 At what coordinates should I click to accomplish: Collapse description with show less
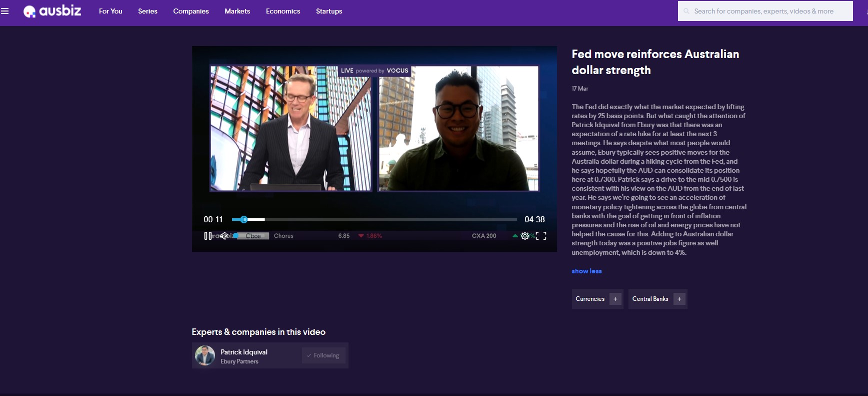coord(586,271)
